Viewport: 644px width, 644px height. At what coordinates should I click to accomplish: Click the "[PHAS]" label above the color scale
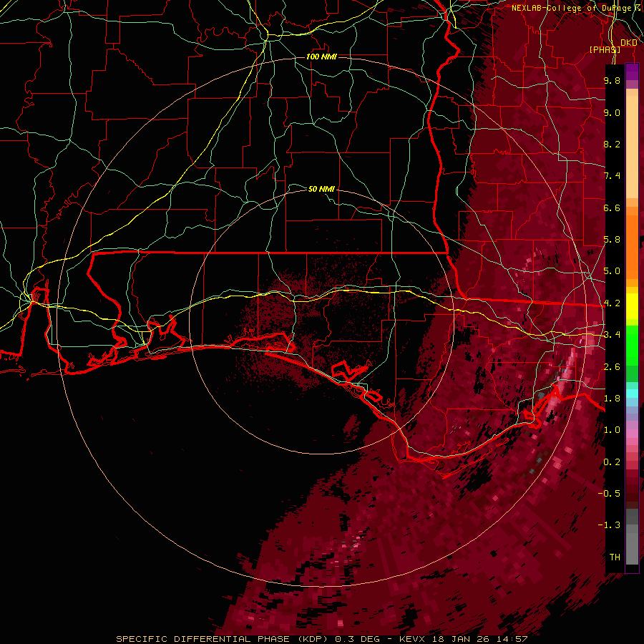click(605, 49)
